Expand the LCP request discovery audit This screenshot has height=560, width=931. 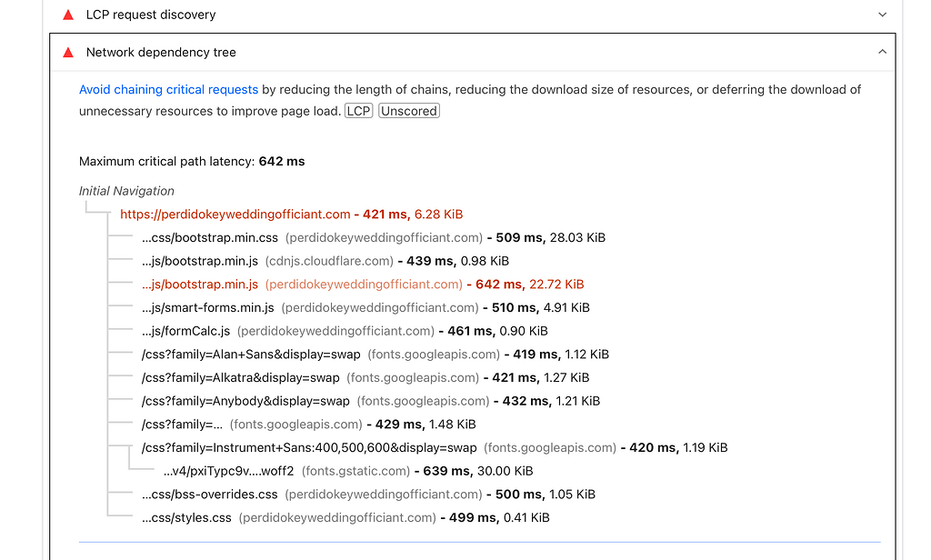coord(882,15)
